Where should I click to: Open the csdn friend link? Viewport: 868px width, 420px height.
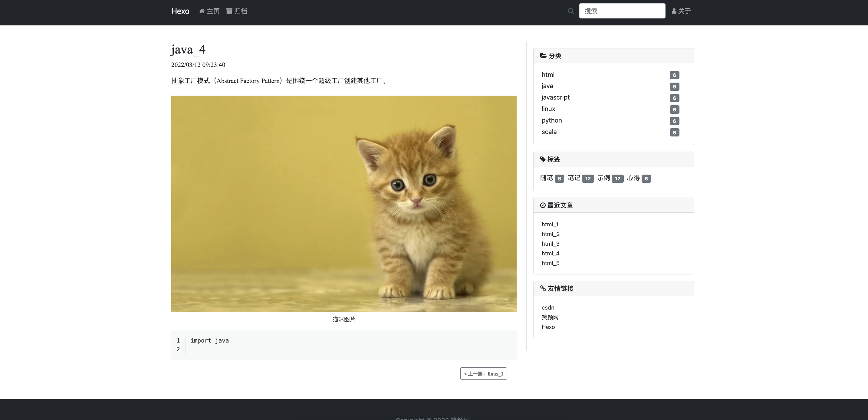click(x=548, y=307)
